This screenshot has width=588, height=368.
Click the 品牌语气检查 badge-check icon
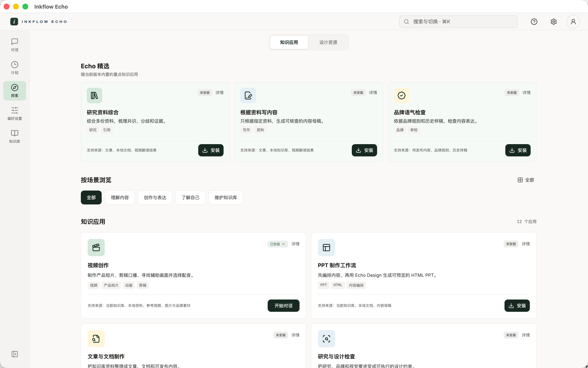pyautogui.click(x=401, y=95)
